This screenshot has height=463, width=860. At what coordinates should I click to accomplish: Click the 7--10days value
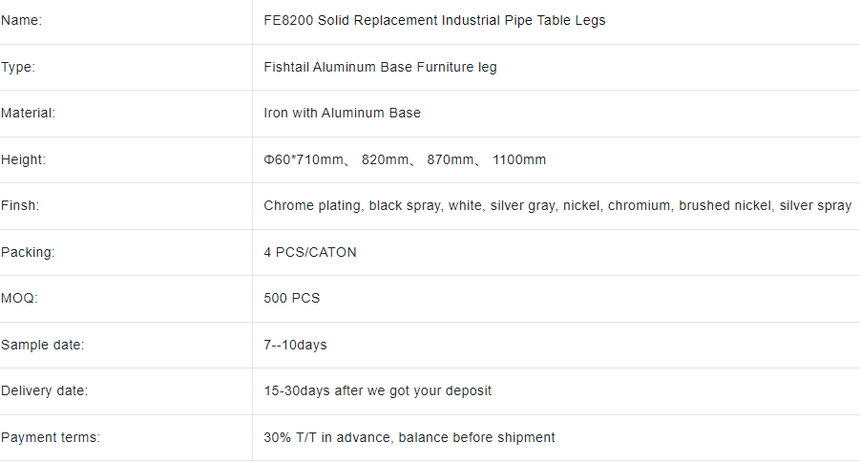pos(295,345)
